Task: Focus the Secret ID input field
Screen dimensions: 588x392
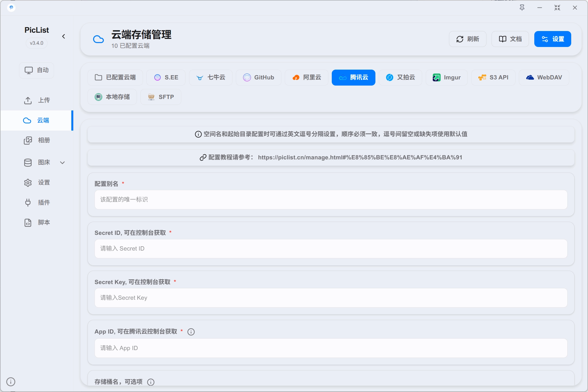Action: coord(331,249)
